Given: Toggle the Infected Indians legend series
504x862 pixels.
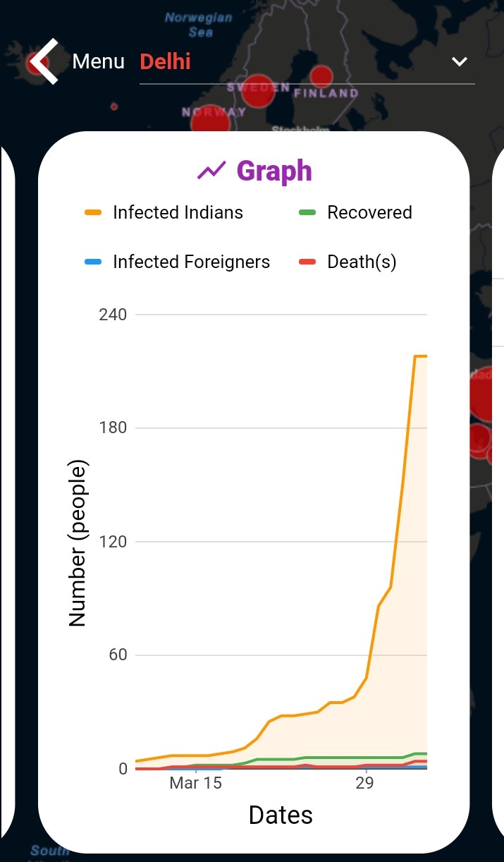Looking at the screenshot, I should coord(178,212).
